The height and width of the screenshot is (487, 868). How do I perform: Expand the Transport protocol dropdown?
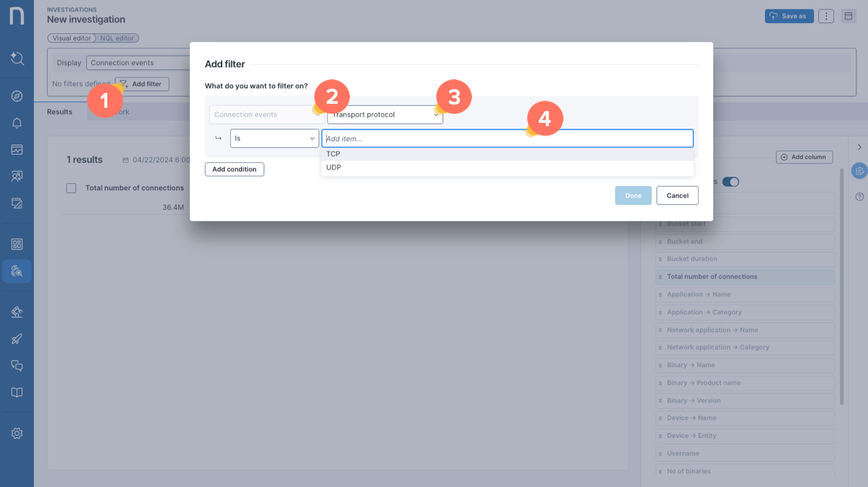pos(384,115)
